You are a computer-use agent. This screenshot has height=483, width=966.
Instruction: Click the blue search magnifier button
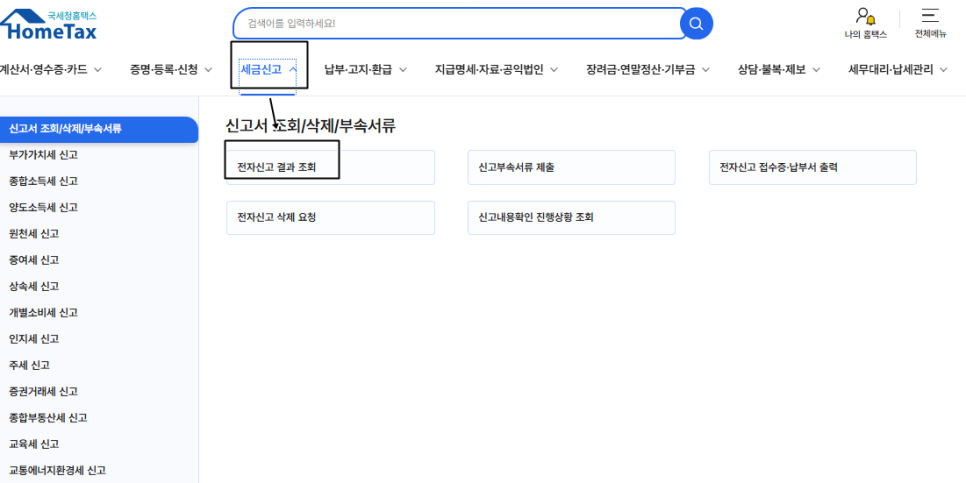[x=696, y=24]
